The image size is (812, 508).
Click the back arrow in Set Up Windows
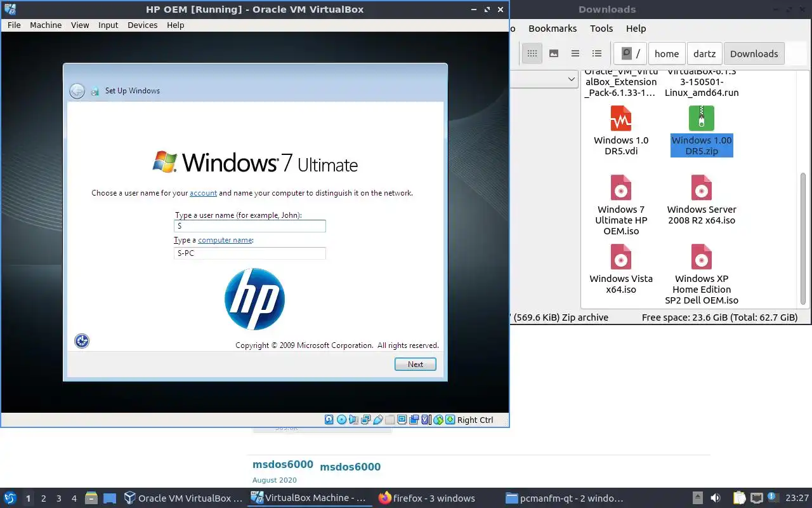(x=77, y=91)
